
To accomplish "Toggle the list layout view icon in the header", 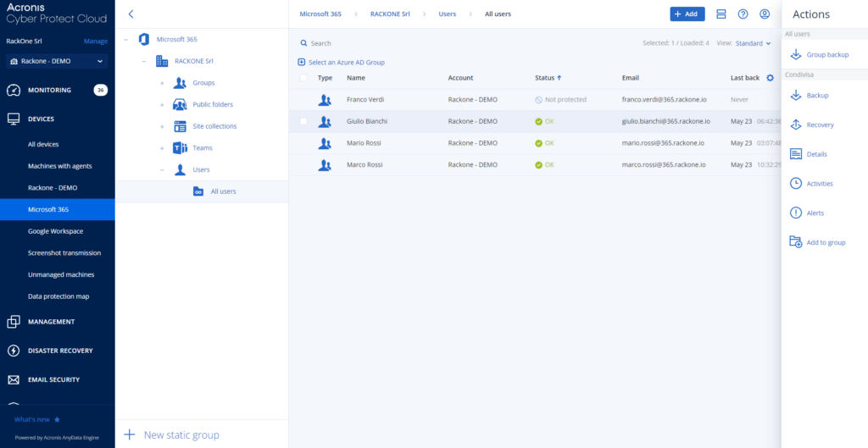I will (721, 14).
